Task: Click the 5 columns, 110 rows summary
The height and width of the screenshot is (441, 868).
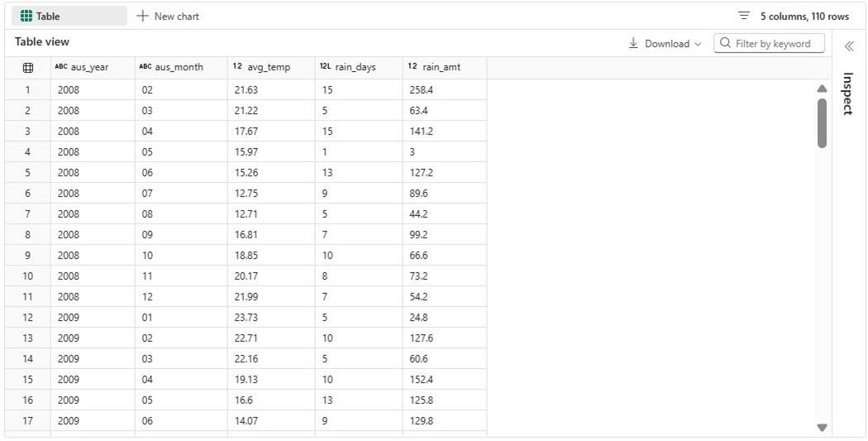Action: (804, 17)
